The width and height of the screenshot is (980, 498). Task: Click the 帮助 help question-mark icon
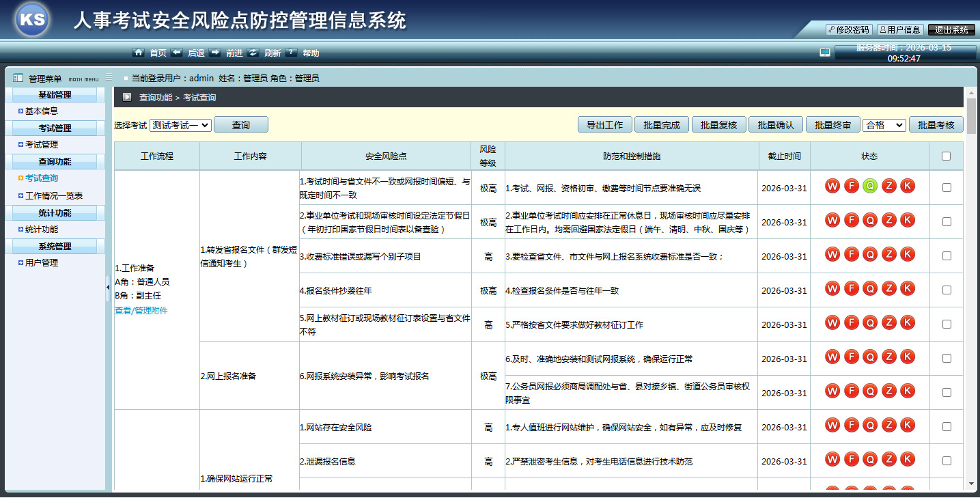291,53
